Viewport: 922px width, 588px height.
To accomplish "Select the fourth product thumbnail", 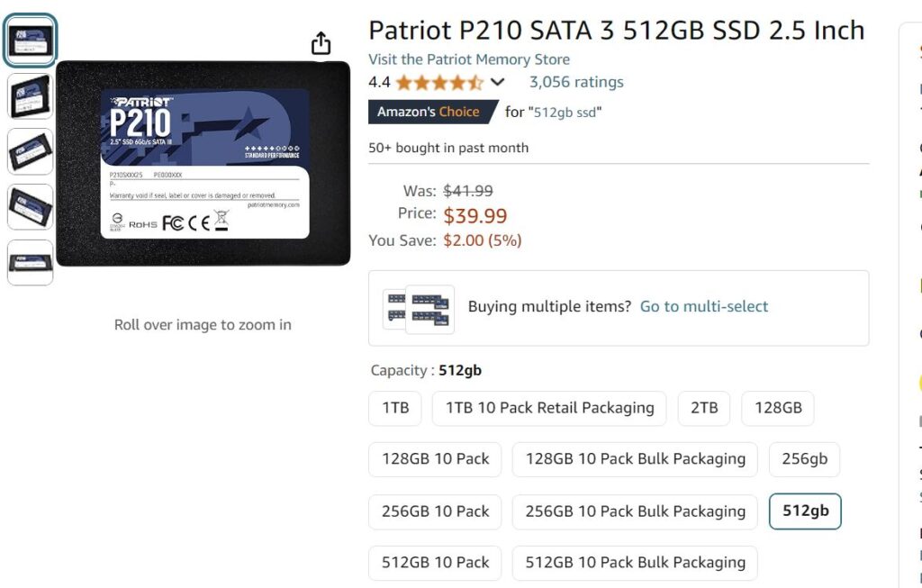I will coord(31,207).
